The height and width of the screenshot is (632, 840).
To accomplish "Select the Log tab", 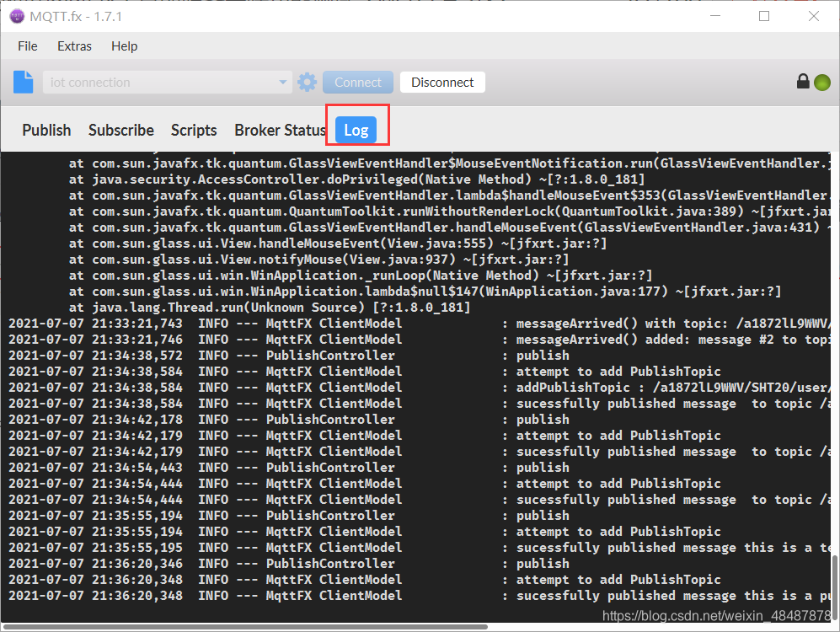I will [356, 130].
